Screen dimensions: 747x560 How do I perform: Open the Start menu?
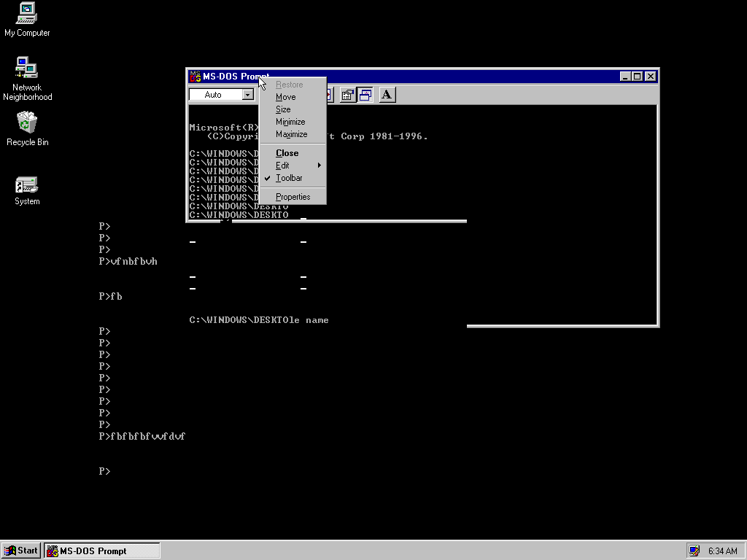pos(20,551)
